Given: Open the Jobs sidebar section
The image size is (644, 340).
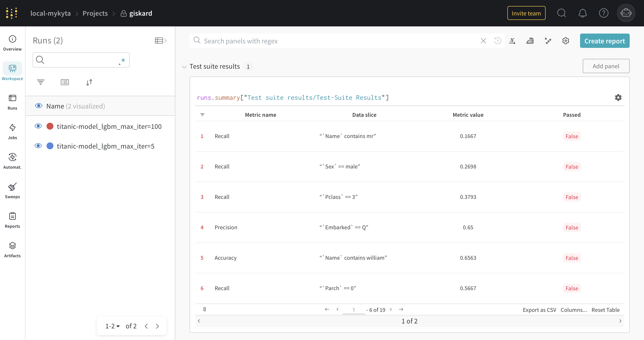Looking at the screenshot, I should (12, 132).
